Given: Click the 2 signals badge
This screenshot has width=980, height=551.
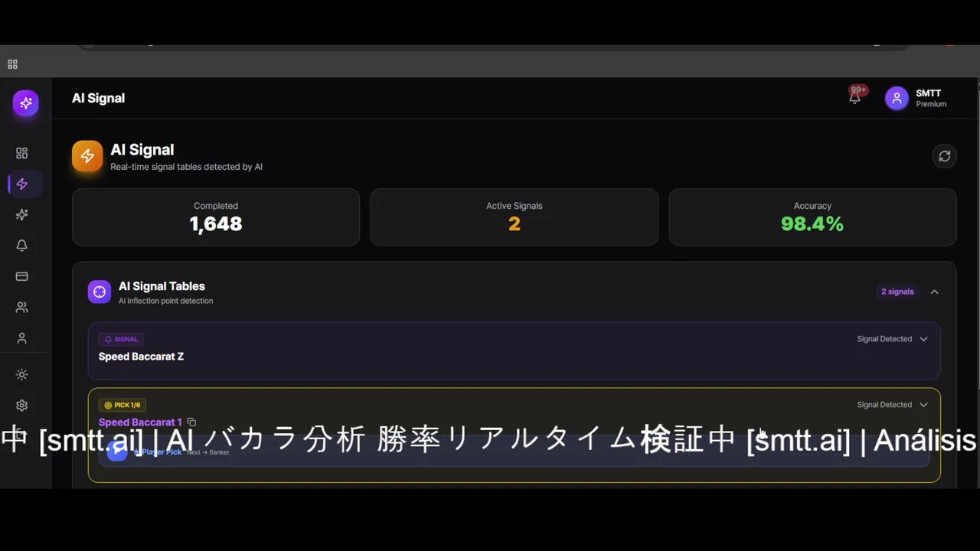Looking at the screenshot, I should pyautogui.click(x=897, y=292).
